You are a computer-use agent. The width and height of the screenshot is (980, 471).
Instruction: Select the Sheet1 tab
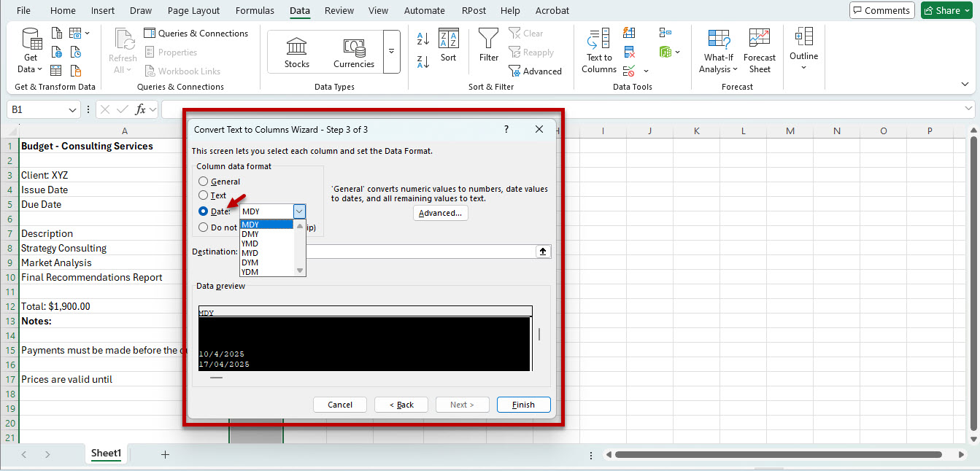click(106, 454)
